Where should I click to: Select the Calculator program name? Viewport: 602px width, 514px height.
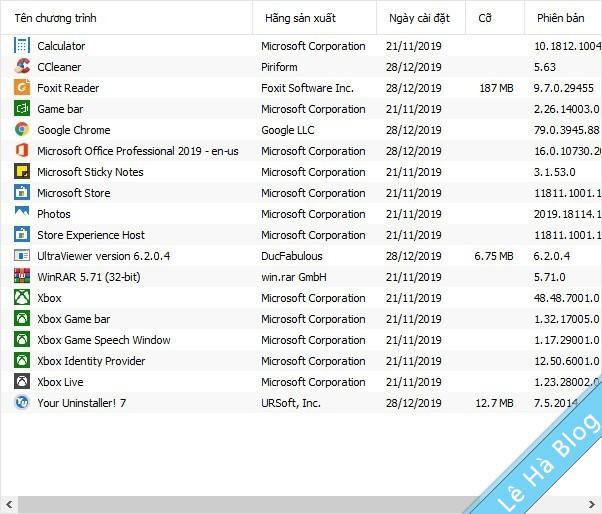pyautogui.click(x=61, y=46)
